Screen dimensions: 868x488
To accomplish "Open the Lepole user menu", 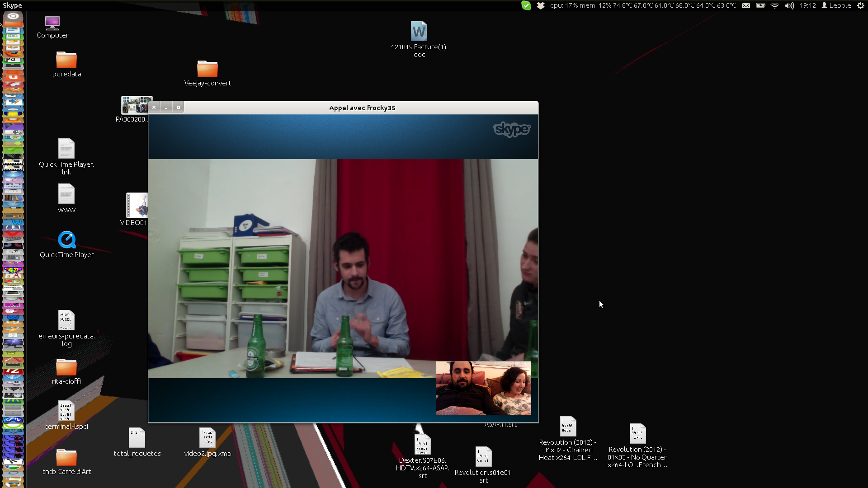I will click(x=836, y=5).
